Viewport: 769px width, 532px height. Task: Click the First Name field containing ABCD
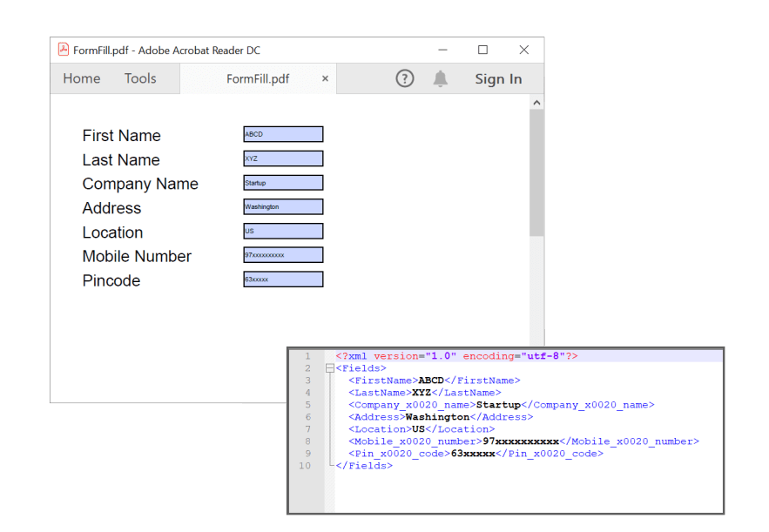[282, 134]
